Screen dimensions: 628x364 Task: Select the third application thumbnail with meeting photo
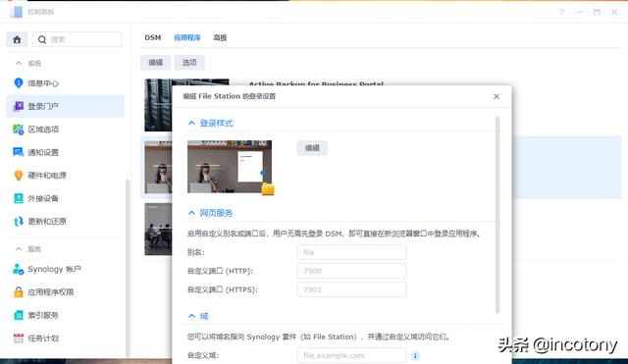(158, 229)
